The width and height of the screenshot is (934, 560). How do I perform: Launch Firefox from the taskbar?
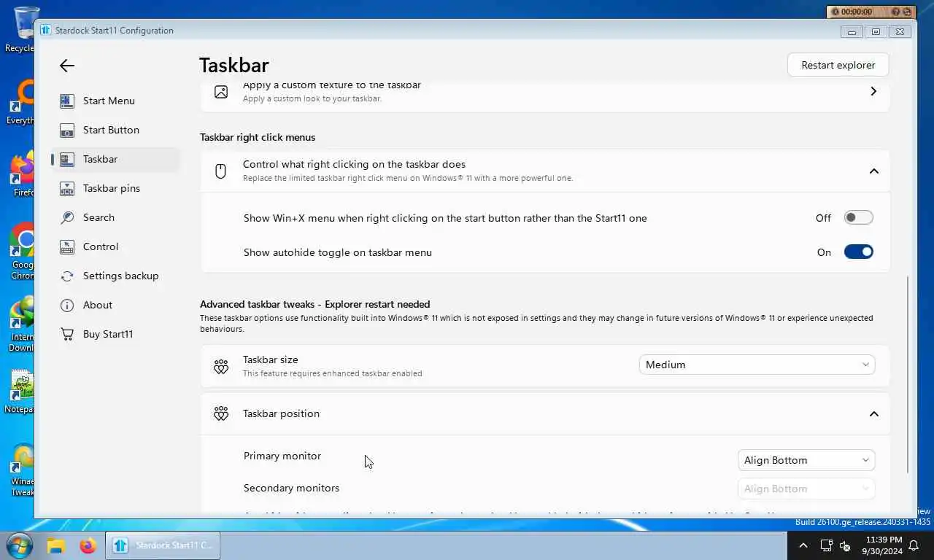coord(88,545)
